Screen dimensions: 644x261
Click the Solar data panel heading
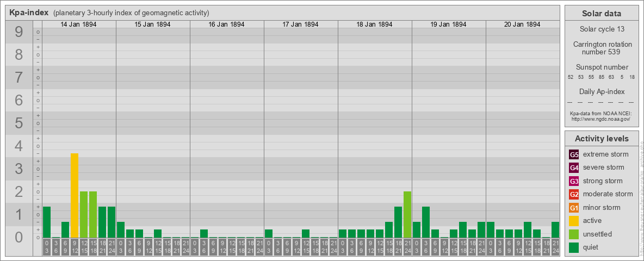pos(602,14)
